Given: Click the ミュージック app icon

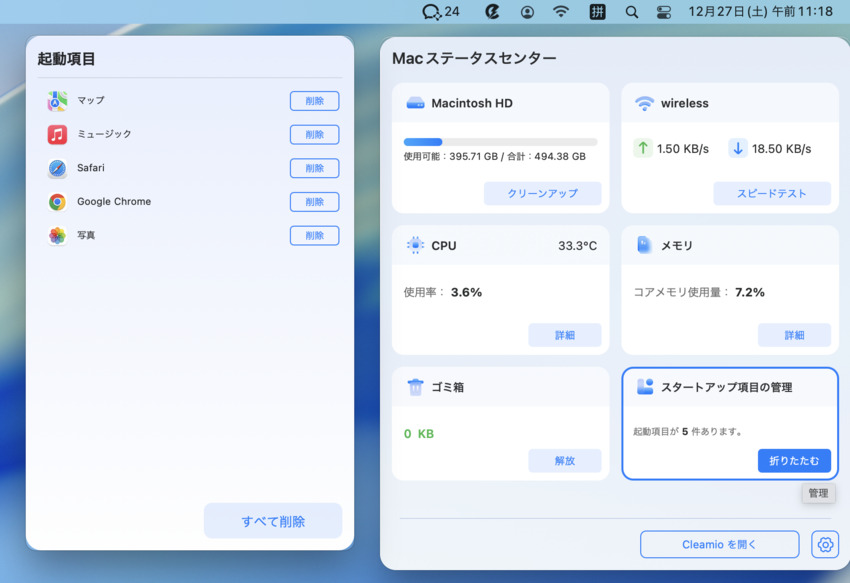Looking at the screenshot, I should [x=55, y=134].
